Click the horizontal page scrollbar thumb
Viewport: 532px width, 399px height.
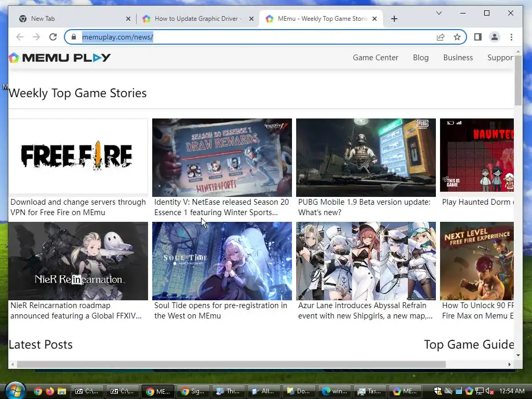(231, 364)
